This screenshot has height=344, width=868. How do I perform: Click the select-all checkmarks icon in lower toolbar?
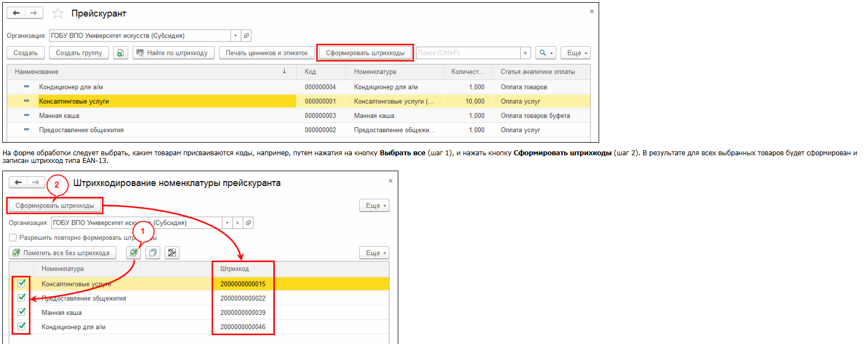pos(134,253)
